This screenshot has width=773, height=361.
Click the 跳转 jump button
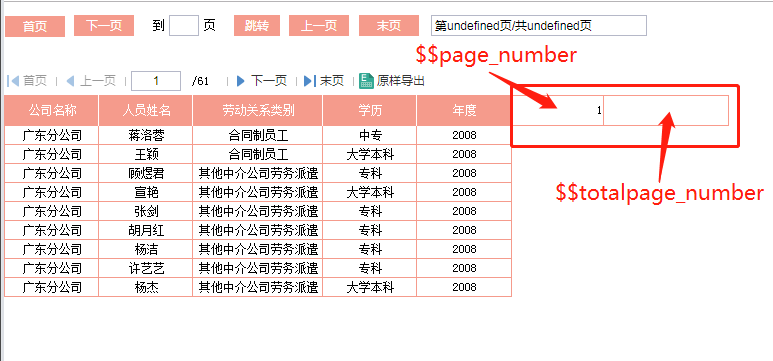tap(257, 26)
